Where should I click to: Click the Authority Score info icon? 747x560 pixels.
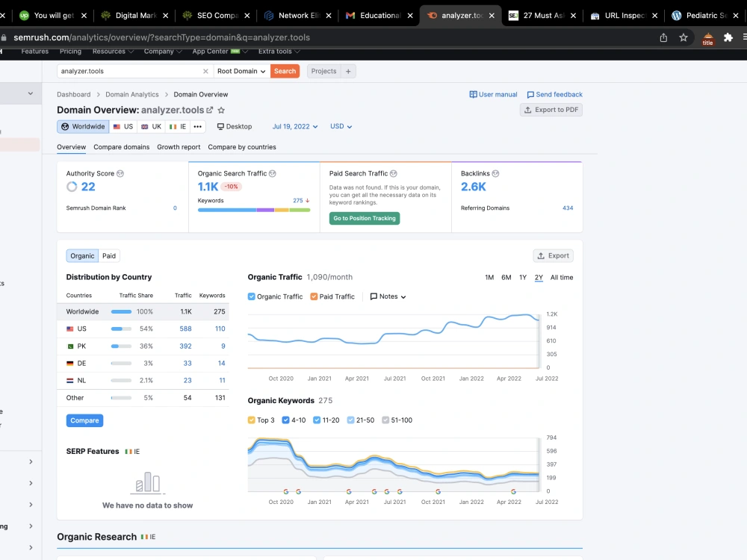click(x=120, y=174)
